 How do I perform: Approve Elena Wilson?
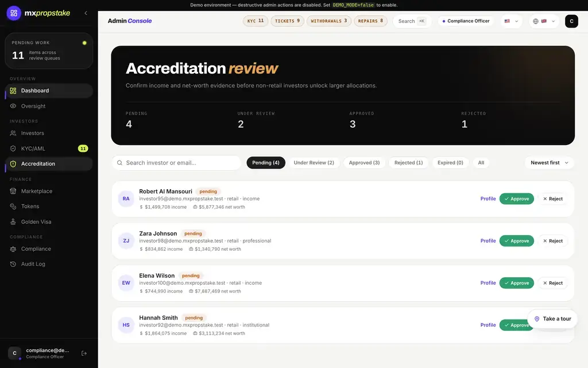516,283
